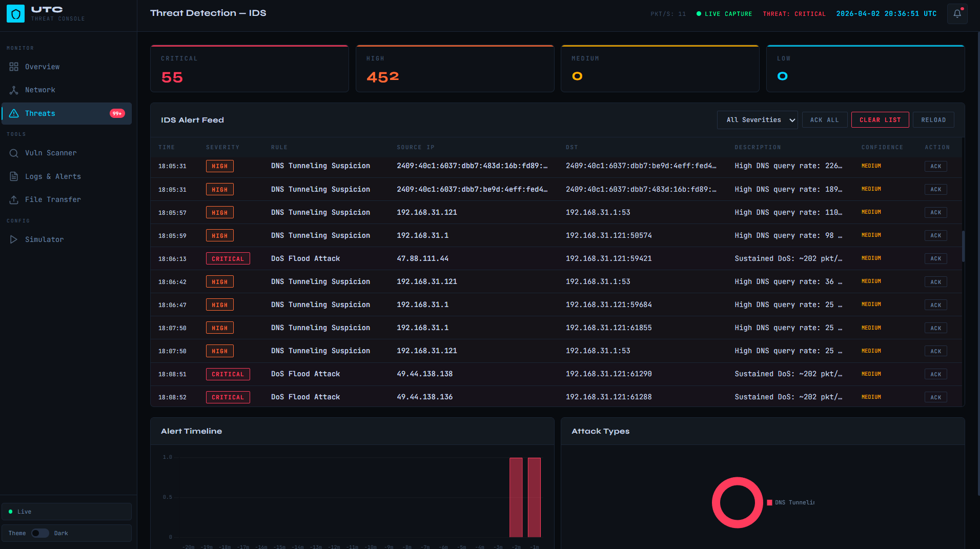
Task: Open the All Severities dropdown
Action: 757,120
